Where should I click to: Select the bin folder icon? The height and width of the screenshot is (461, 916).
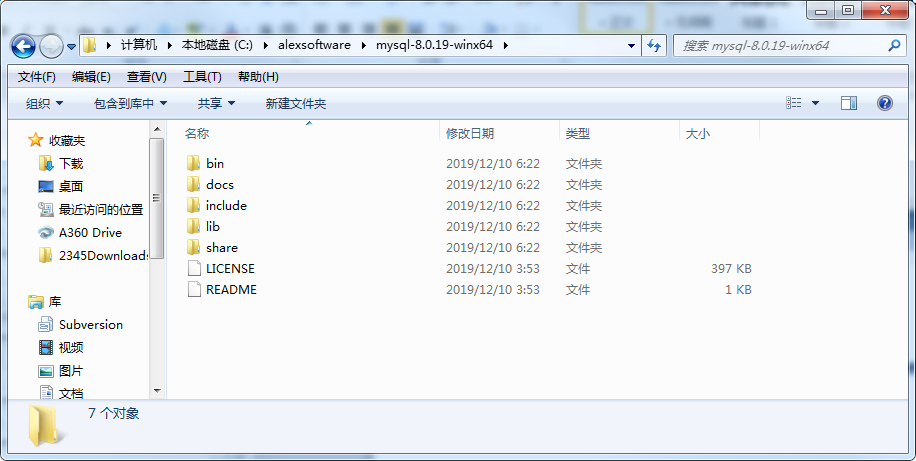[x=194, y=163]
